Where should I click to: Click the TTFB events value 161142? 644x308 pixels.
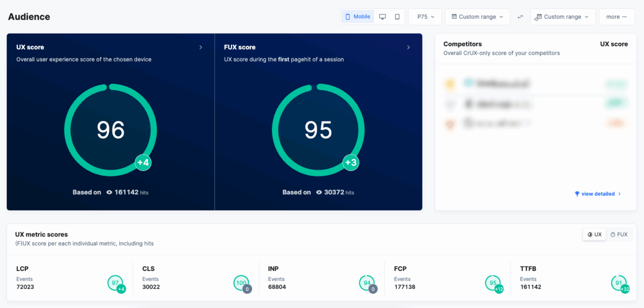pos(531,287)
